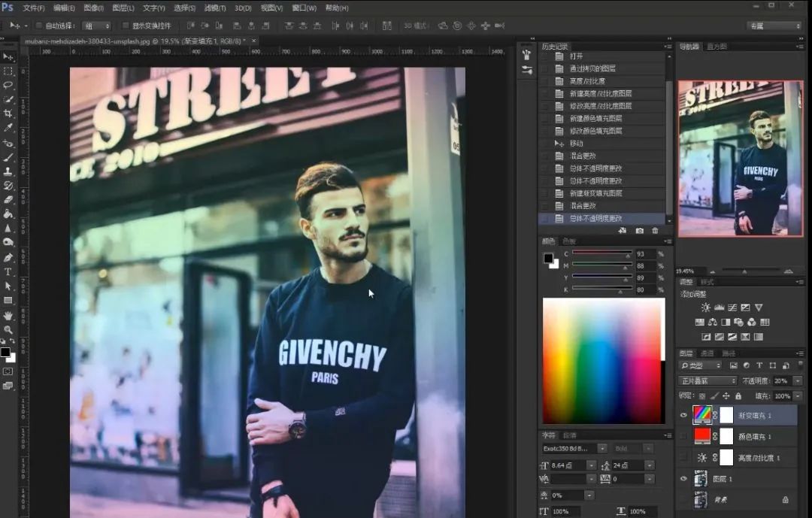
Task: Select the Pen tool
Action: pyautogui.click(x=8, y=257)
